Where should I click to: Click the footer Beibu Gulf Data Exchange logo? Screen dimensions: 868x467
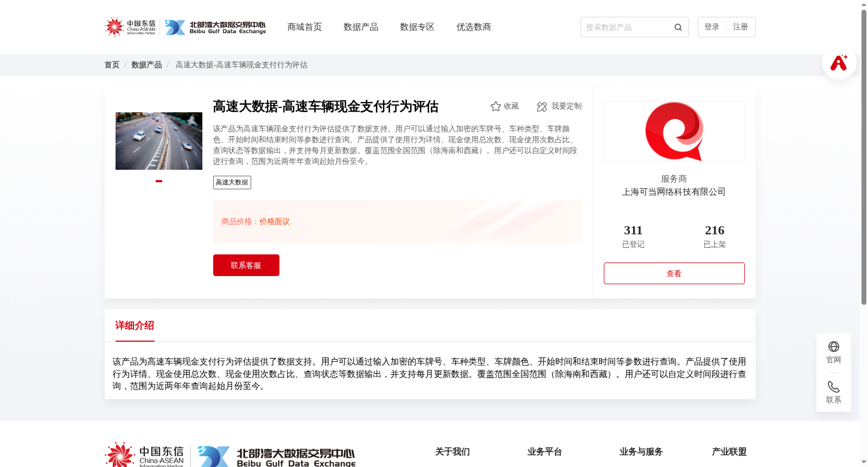[x=277, y=457]
